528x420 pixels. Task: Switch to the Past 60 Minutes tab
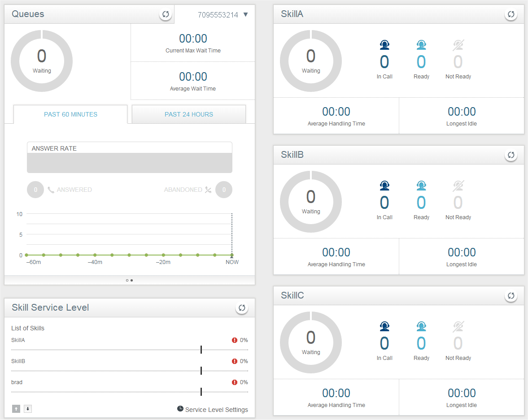tap(70, 114)
